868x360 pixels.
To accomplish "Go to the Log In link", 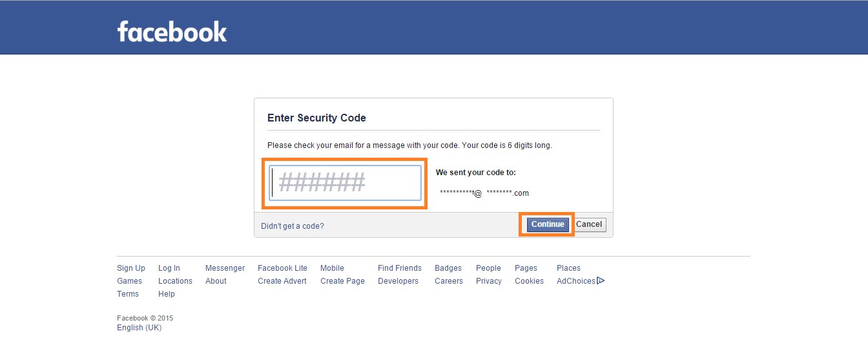I will pyautogui.click(x=169, y=268).
